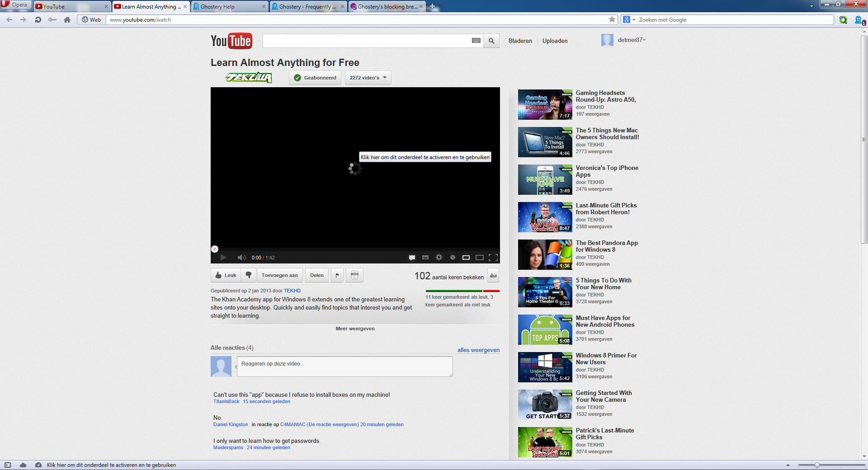Click the video progress bar scrubber
This screenshot has width=868, height=470.
tap(215, 249)
